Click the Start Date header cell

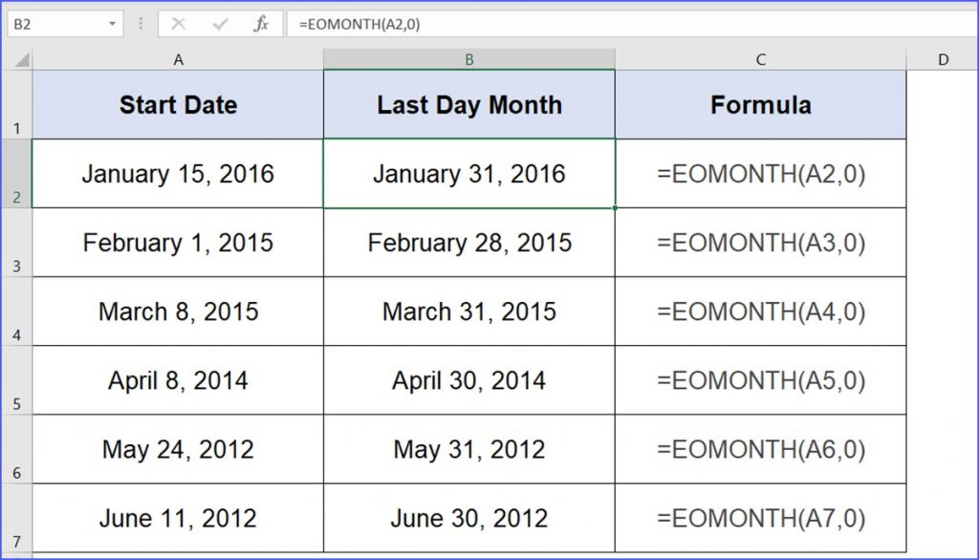(178, 105)
